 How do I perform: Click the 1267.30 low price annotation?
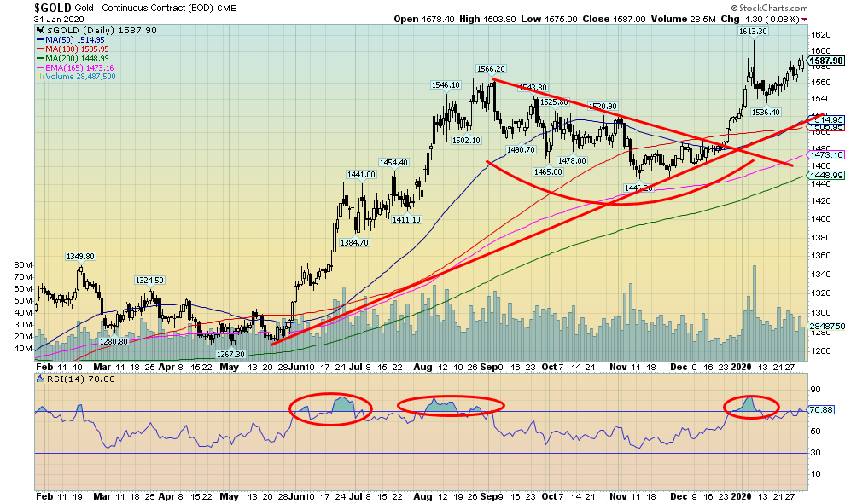point(231,354)
